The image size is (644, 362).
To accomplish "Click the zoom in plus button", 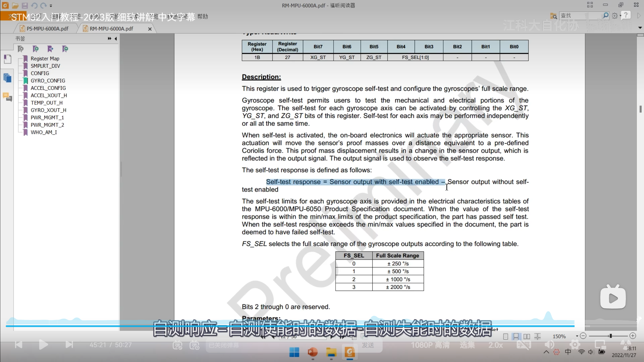I will point(633,336).
